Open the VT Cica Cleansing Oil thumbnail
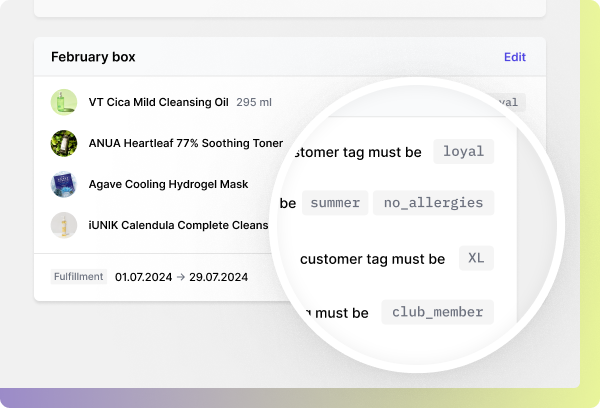The width and height of the screenshot is (600, 408). (x=64, y=102)
